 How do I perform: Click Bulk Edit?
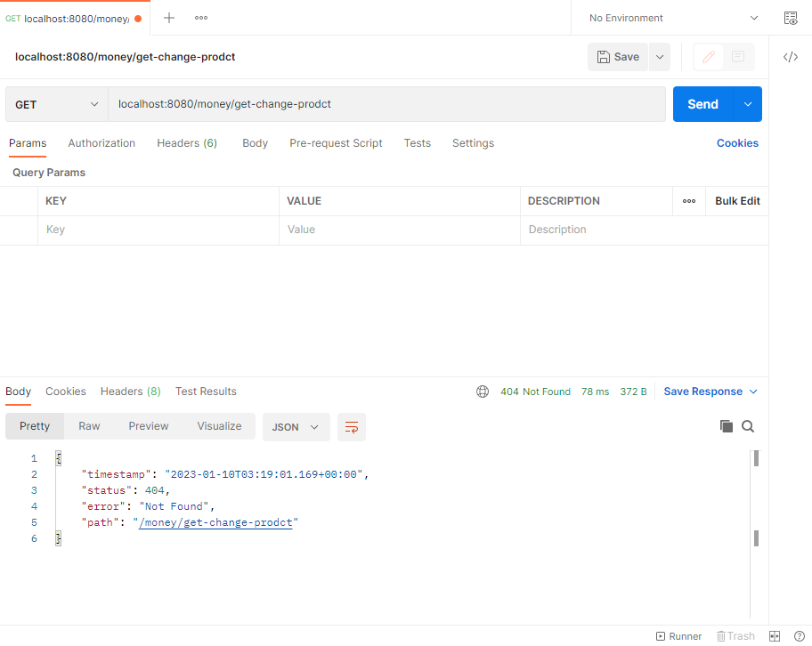coord(737,201)
